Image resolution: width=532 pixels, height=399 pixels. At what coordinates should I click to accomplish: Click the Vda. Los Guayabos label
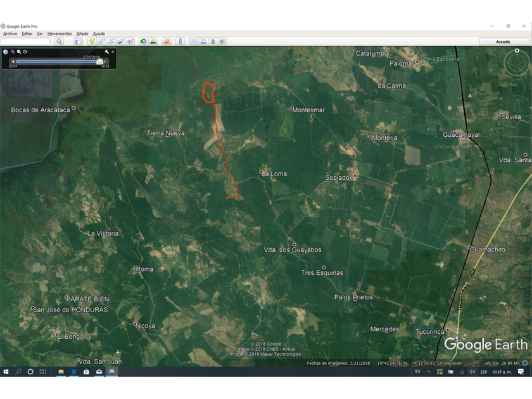293,250
